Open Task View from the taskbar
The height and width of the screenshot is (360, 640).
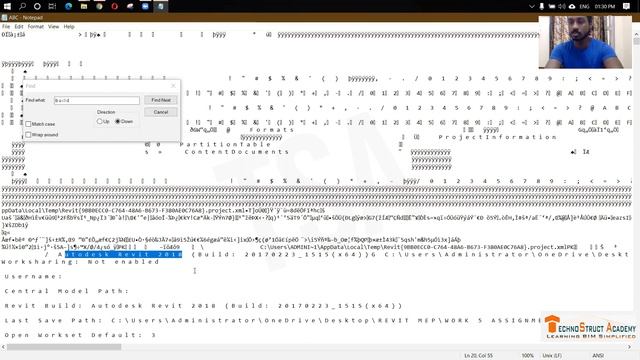(x=52, y=6)
